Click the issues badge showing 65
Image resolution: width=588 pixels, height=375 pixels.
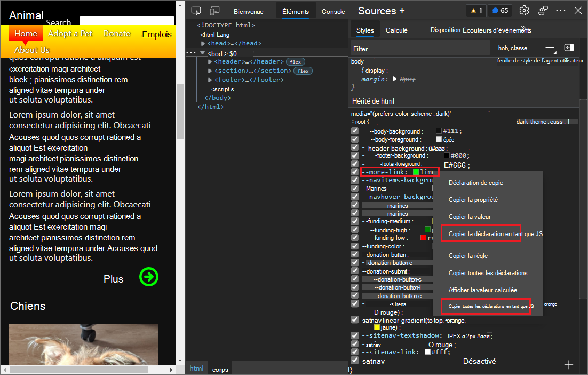pyautogui.click(x=500, y=11)
